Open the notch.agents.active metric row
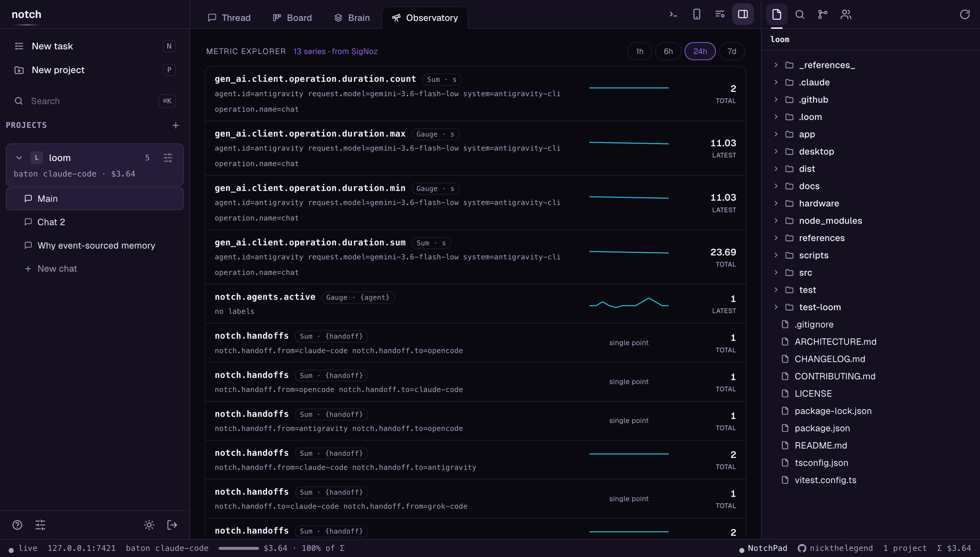The height and width of the screenshot is (557, 980). tap(476, 304)
